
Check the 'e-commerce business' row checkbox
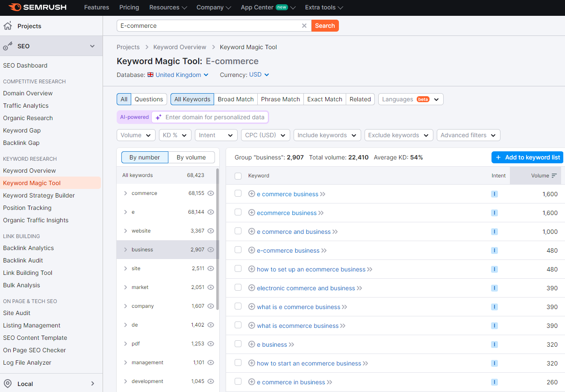pos(238,250)
